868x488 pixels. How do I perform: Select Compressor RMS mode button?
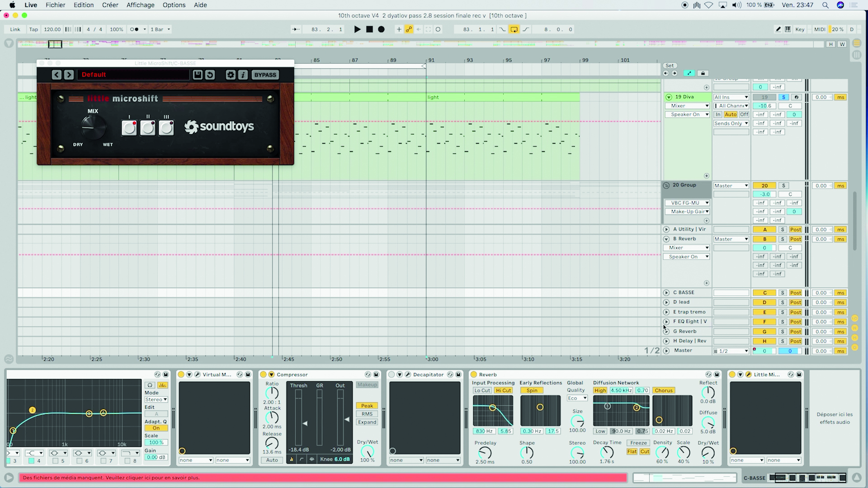click(367, 414)
